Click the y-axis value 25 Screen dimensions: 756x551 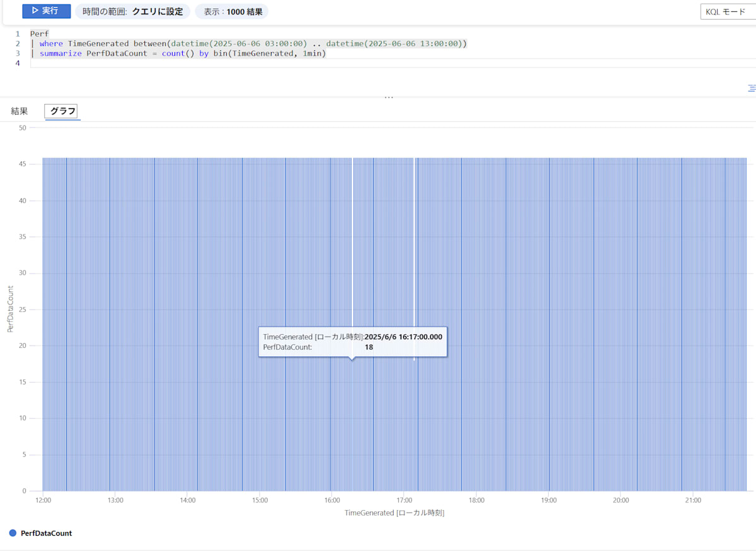[x=23, y=310]
